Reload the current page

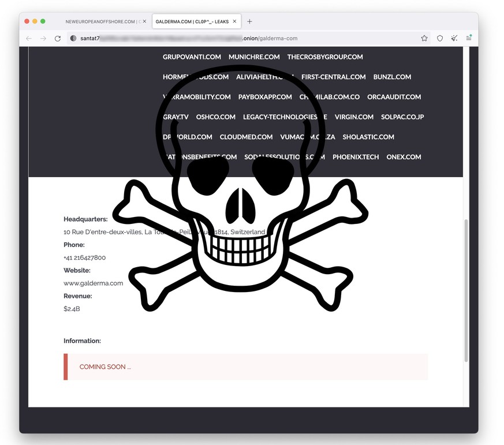coord(58,39)
